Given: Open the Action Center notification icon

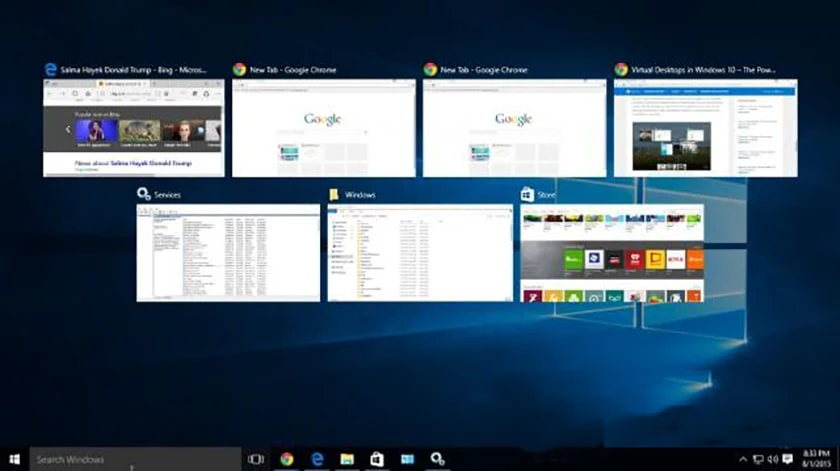Looking at the screenshot, I should tap(788, 459).
